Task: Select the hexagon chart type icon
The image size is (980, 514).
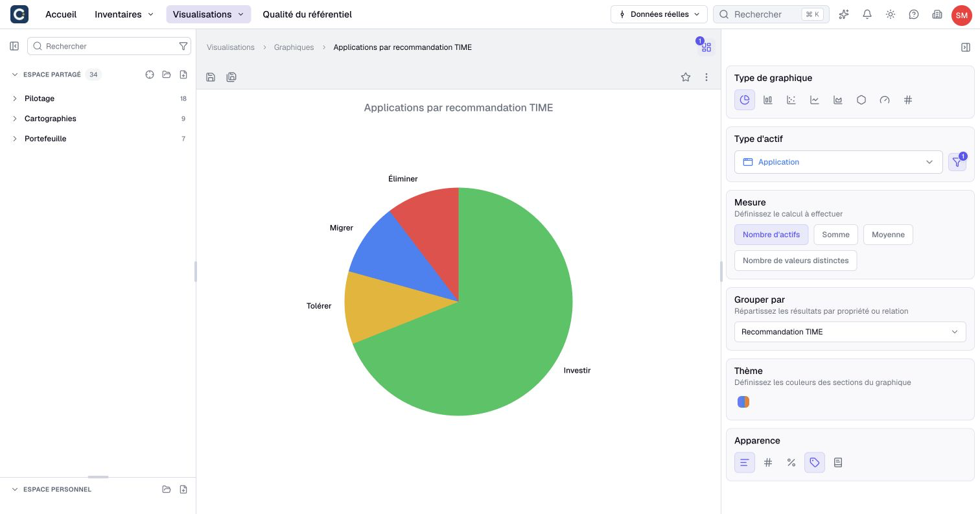Action: click(861, 100)
